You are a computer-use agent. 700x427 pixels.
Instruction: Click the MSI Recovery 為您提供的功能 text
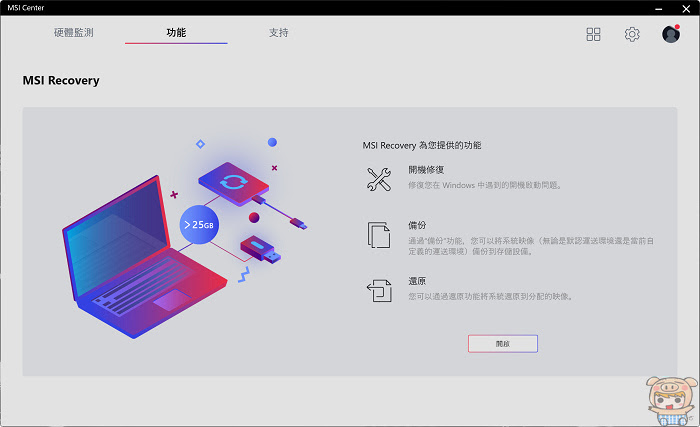click(422, 145)
